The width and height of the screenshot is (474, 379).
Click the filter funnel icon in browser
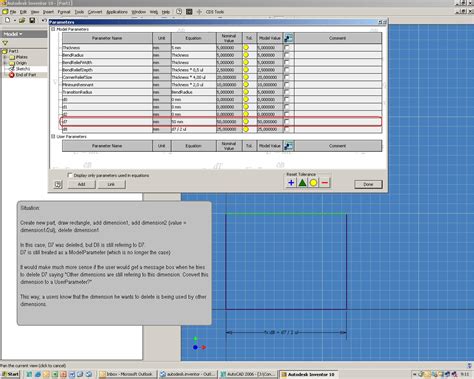5,43
